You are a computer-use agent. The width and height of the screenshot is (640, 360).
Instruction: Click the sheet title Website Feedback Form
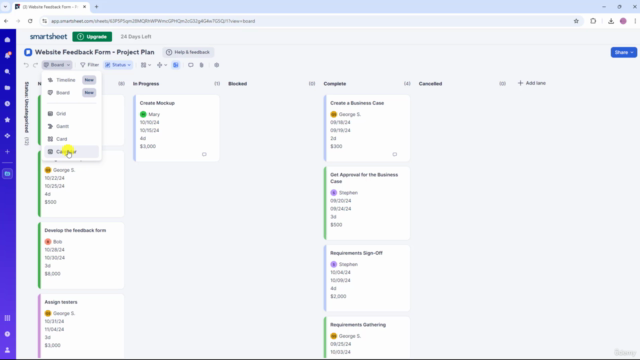pos(95,52)
